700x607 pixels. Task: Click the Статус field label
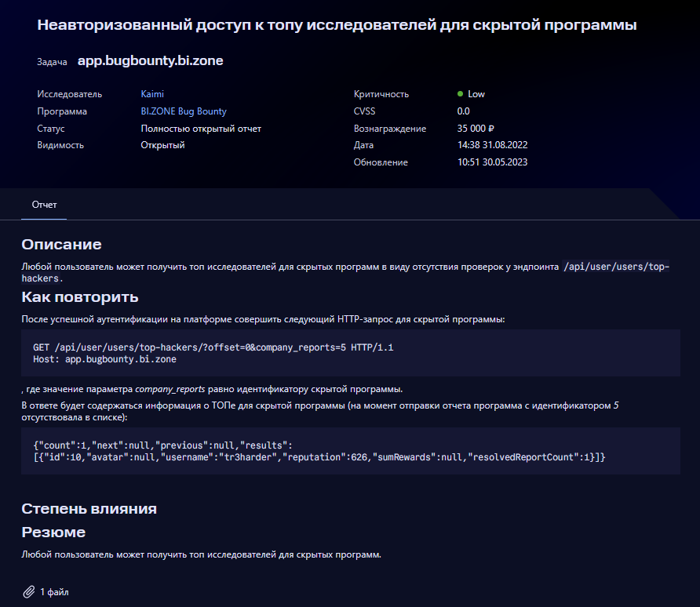point(51,129)
